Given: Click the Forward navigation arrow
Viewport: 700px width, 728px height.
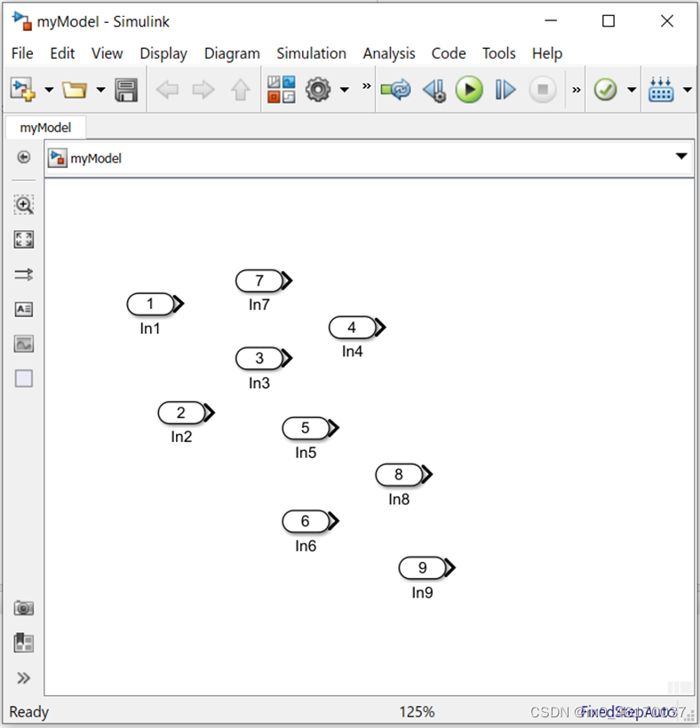Looking at the screenshot, I should (203, 90).
